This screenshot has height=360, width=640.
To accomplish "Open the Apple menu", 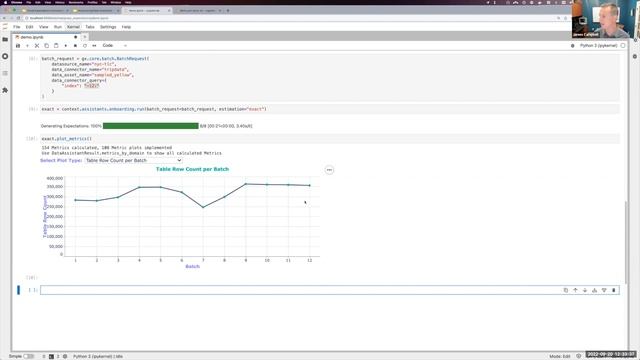I will pyautogui.click(x=6, y=2).
